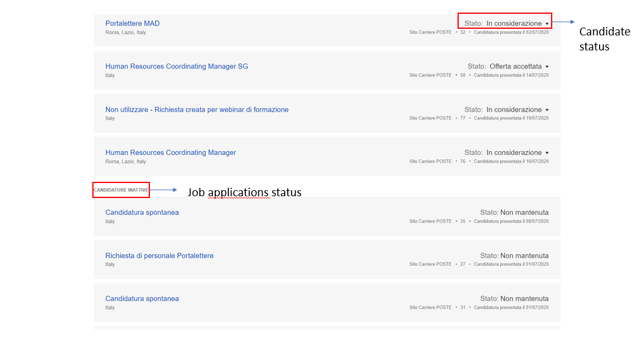Open the Non utilizzare webinar di formazione listing

click(x=197, y=109)
